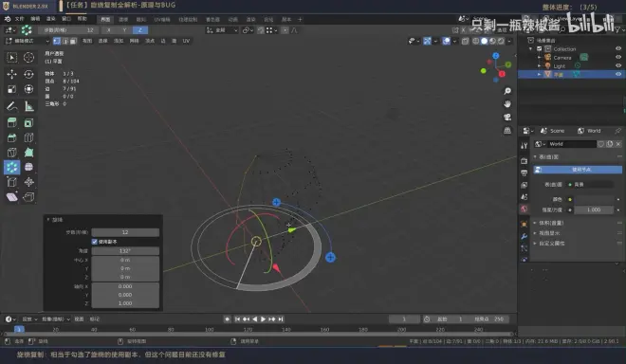Viewport: 626px width, 364px height.
Task: Select the Cursor tool
Action: tap(28, 58)
